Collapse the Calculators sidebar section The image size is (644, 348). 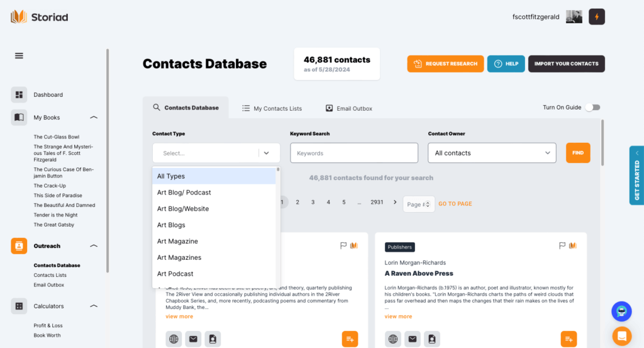point(94,306)
